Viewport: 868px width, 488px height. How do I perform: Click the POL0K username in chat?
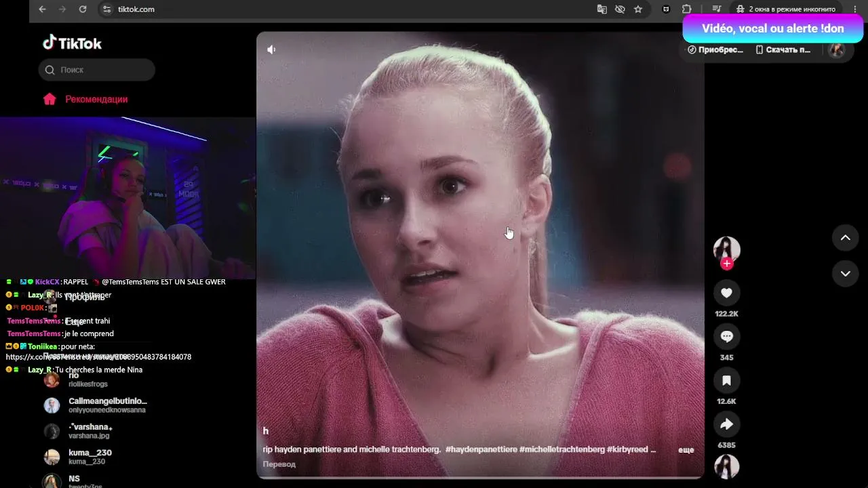pyautogui.click(x=32, y=308)
